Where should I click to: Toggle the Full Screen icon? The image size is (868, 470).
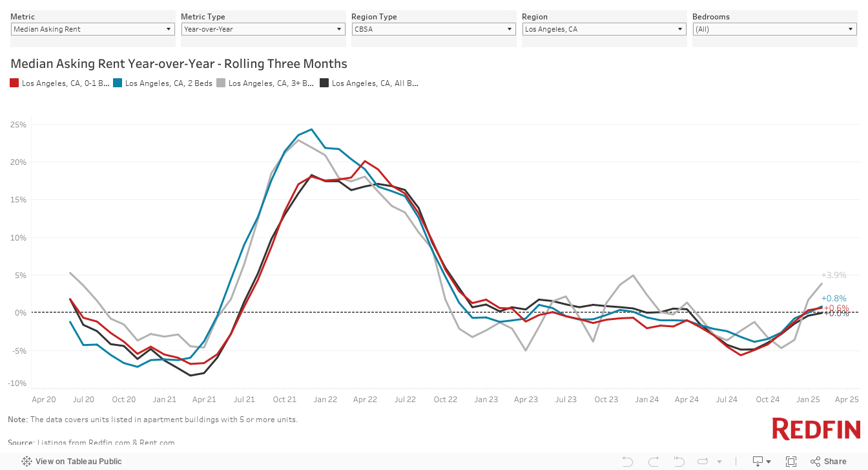[x=791, y=461]
